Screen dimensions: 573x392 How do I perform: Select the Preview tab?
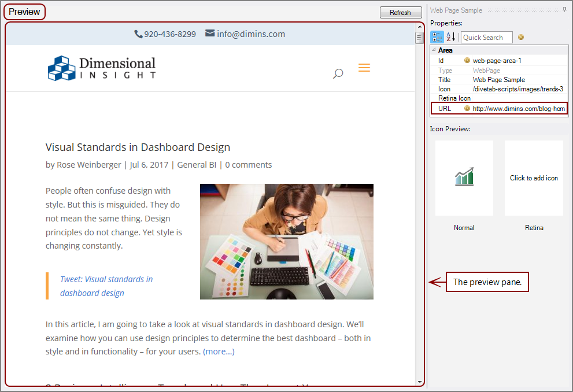(x=24, y=11)
